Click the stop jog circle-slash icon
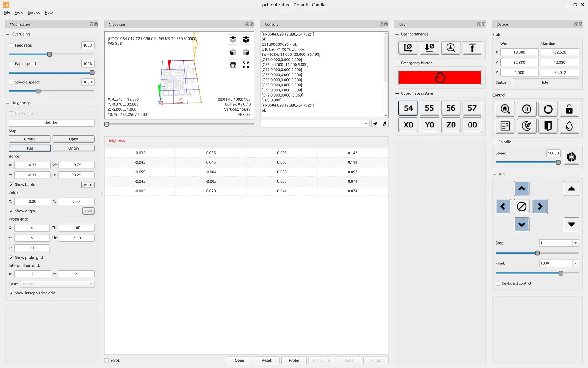Screen dimensions: 588x368 click(x=522, y=207)
